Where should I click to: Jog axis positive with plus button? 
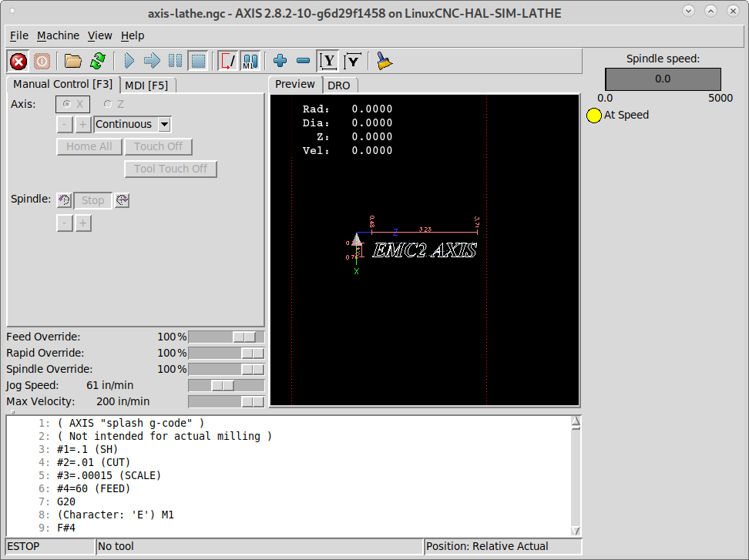click(x=82, y=125)
